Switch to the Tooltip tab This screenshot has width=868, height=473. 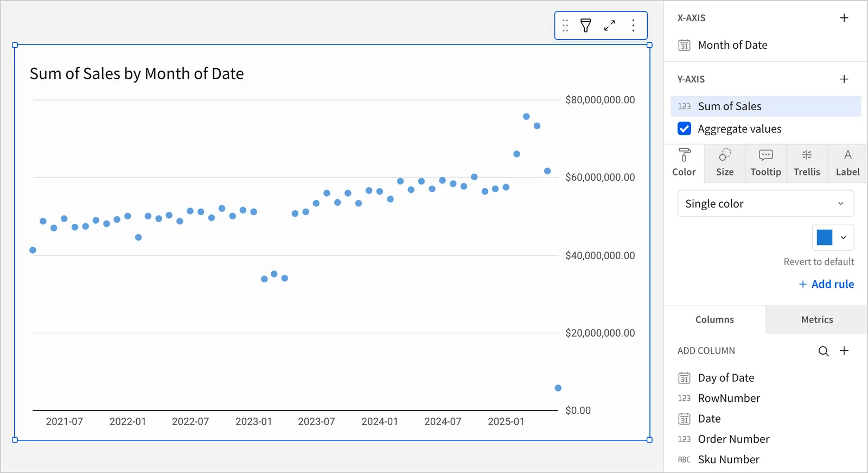pyautogui.click(x=765, y=163)
